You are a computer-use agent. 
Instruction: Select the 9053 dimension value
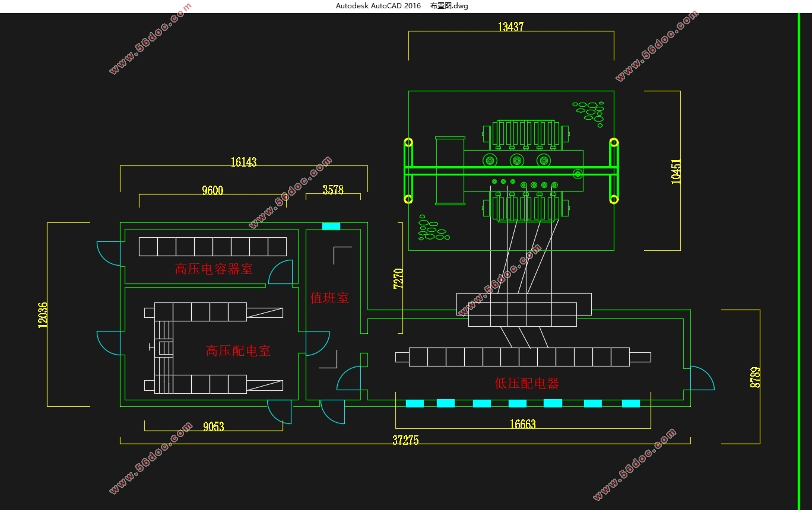click(x=213, y=426)
